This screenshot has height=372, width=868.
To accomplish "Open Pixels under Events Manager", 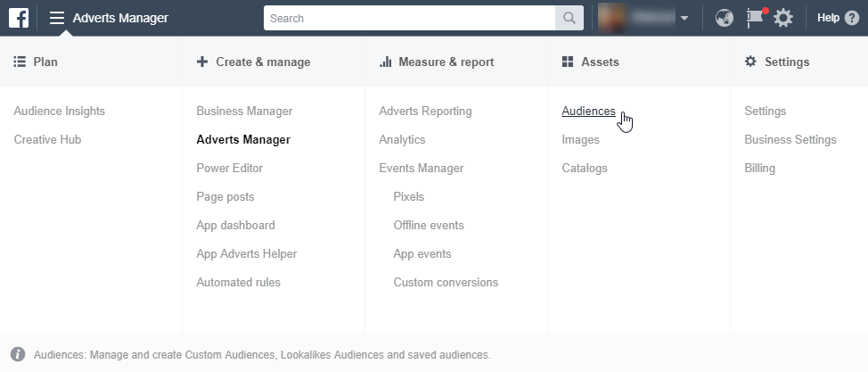I will (x=409, y=197).
